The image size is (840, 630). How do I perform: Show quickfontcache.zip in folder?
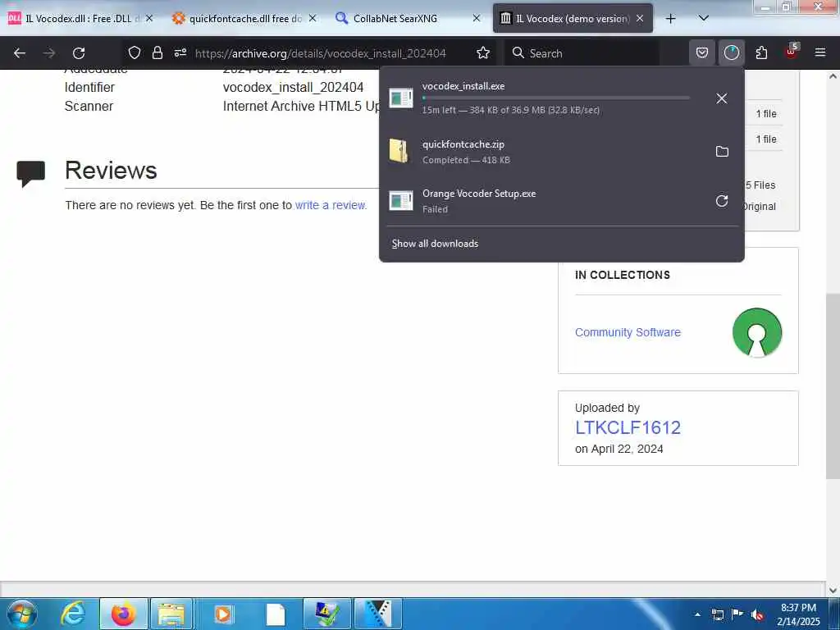pyautogui.click(x=722, y=152)
